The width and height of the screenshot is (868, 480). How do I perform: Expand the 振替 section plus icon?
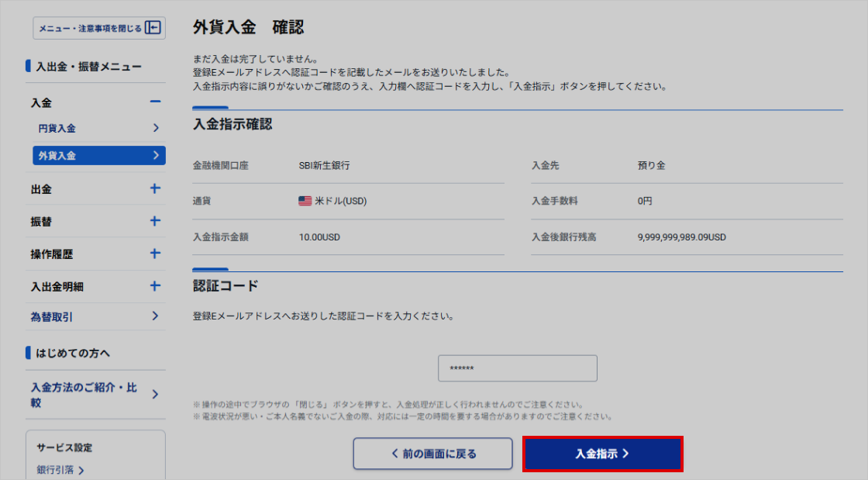click(x=155, y=221)
